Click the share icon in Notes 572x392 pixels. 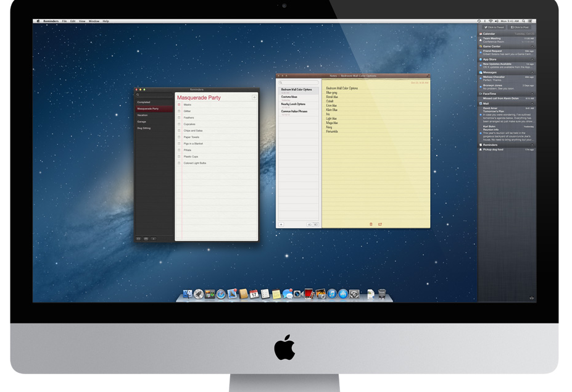(x=380, y=224)
